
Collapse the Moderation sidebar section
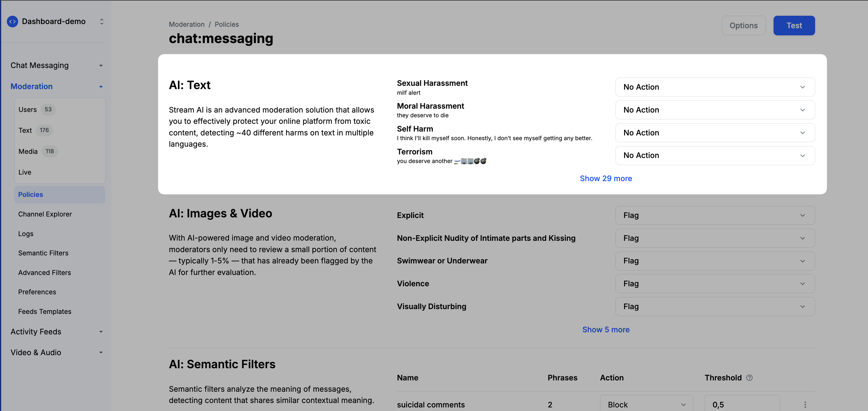click(101, 87)
